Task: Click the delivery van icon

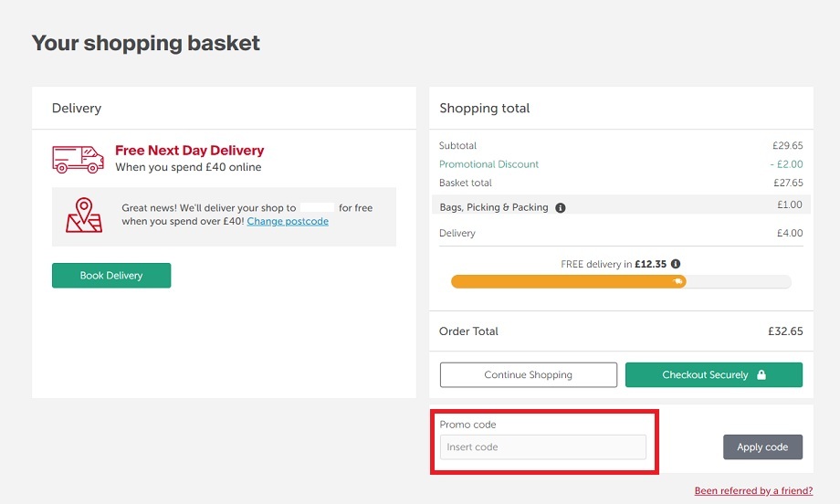Action: click(x=79, y=159)
